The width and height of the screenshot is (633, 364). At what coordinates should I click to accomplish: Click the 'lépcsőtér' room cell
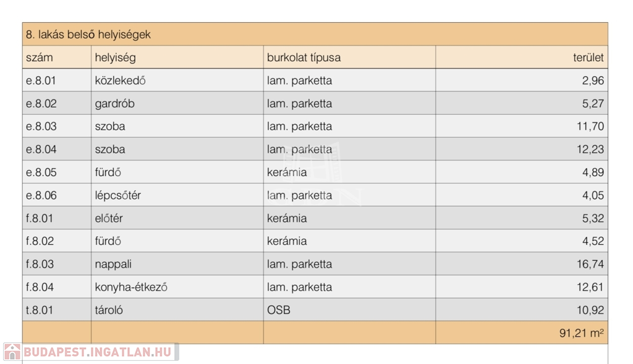point(117,195)
